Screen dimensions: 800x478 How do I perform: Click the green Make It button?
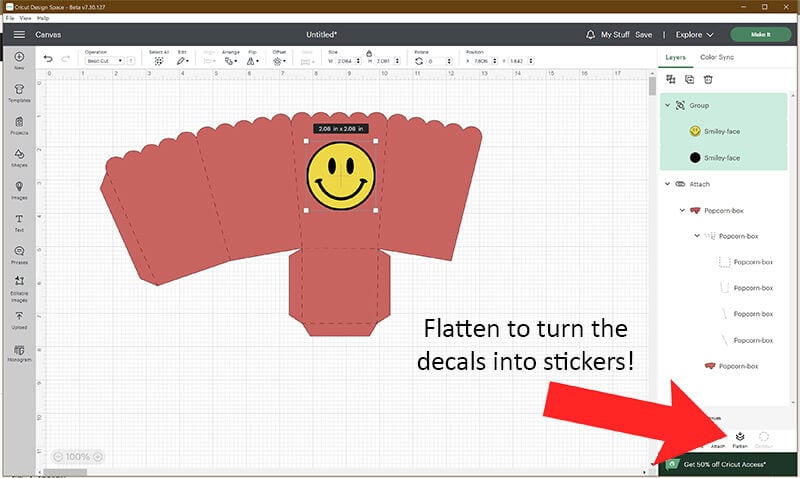coord(760,34)
